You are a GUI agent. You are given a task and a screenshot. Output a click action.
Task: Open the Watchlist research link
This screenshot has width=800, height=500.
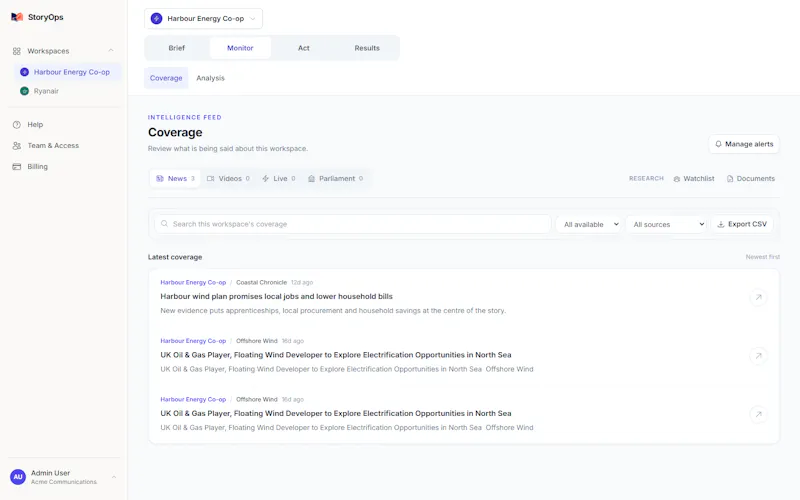(694, 179)
